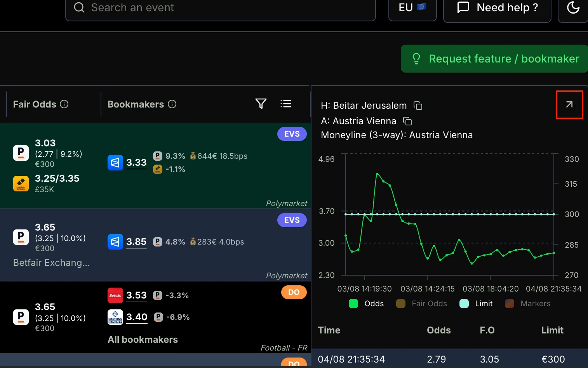Screen dimensions: 588x368
Task: Open Parions Sport odds 3.40 link
Action: point(137,317)
